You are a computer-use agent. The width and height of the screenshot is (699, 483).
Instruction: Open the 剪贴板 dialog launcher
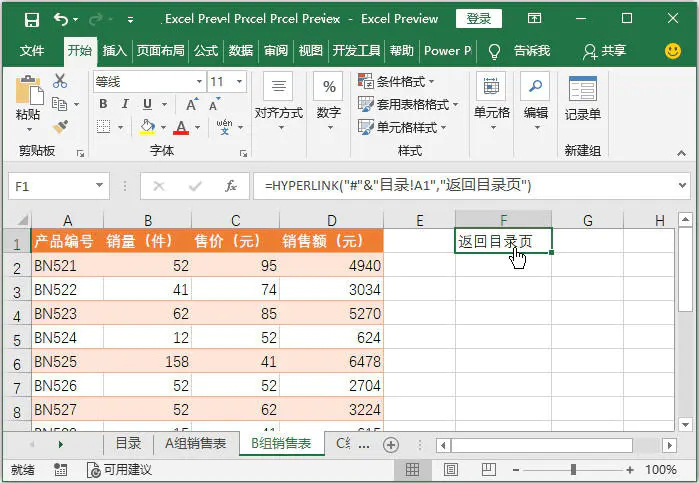[81, 153]
